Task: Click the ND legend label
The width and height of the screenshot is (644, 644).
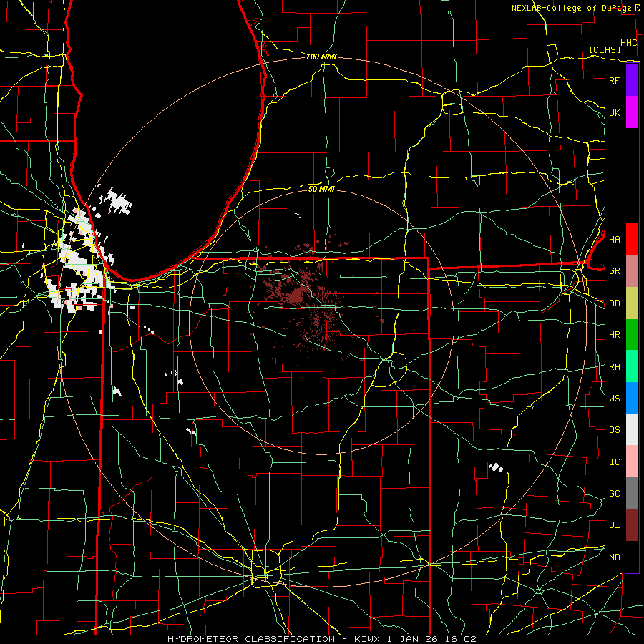Action: (x=614, y=557)
